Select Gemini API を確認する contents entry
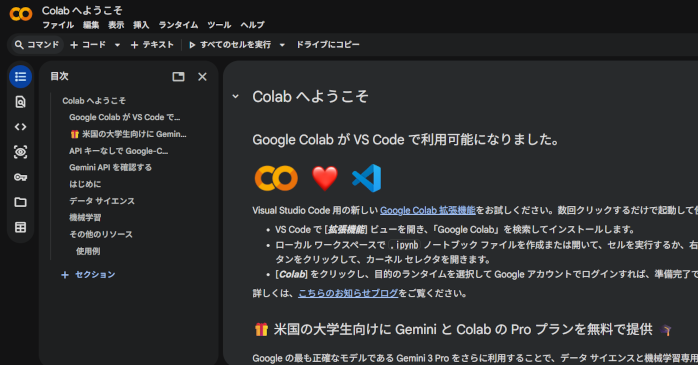 coord(110,167)
